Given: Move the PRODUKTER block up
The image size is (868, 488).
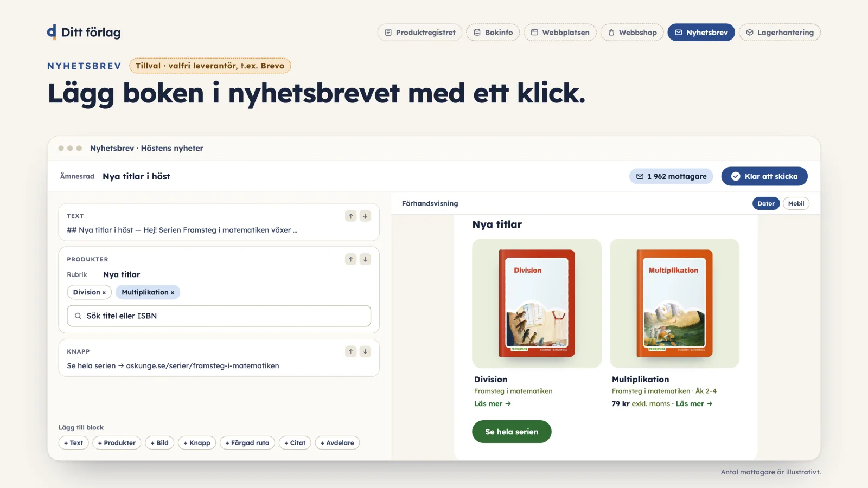Looking at the screenshot, I should 351,259.
